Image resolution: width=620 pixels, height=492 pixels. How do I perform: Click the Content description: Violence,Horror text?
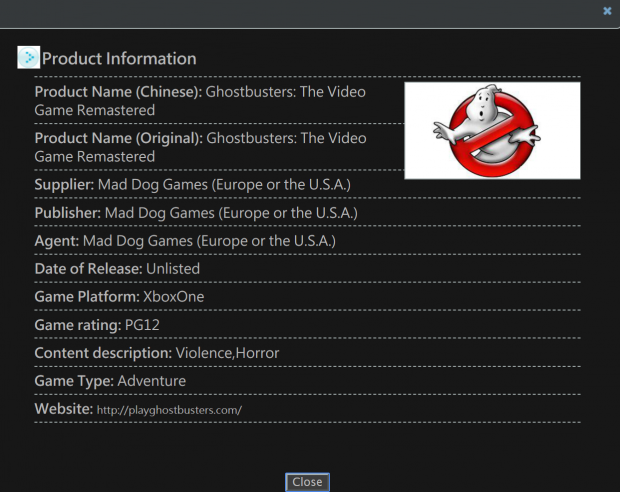pos(157,353)
